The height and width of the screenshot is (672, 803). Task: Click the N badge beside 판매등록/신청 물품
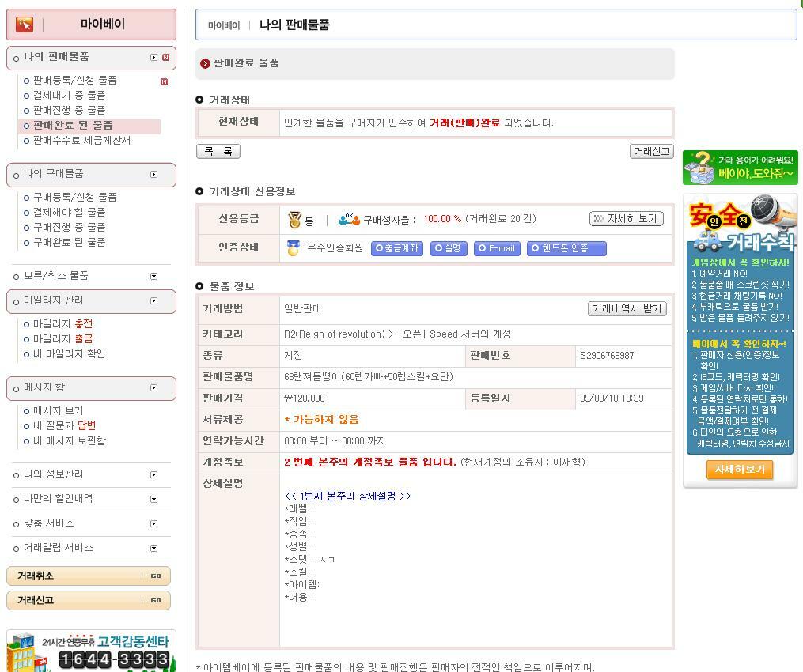(x=162, y=81)
